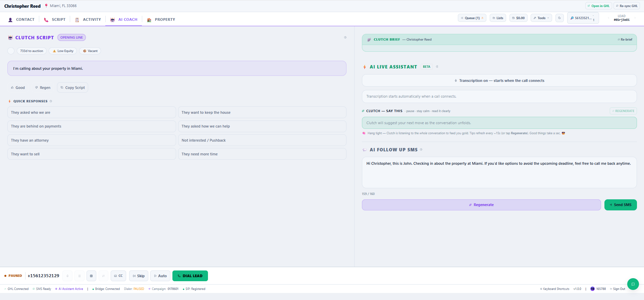This screenshot has height=300, width=644.
Task: Toggle dark mode moon icon
Action: [559, 18]
